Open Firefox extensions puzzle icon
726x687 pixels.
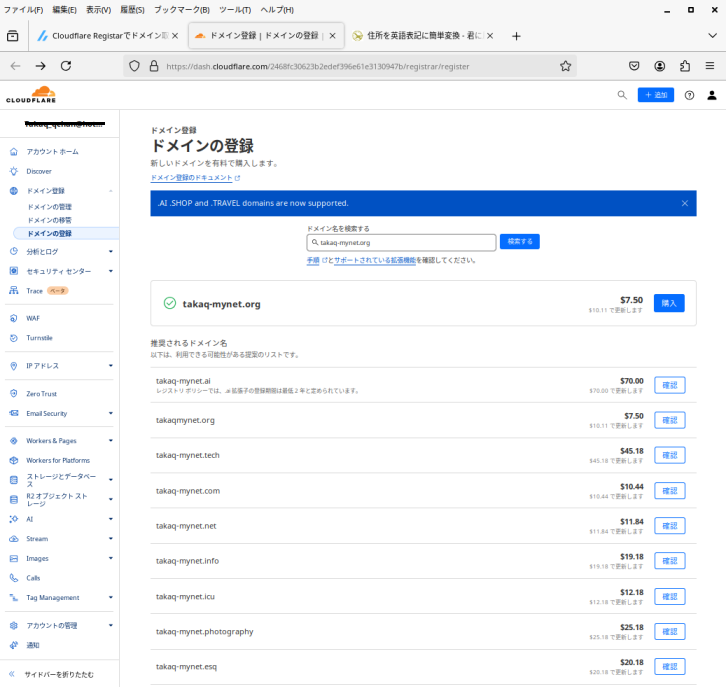(x=685, y=66)
